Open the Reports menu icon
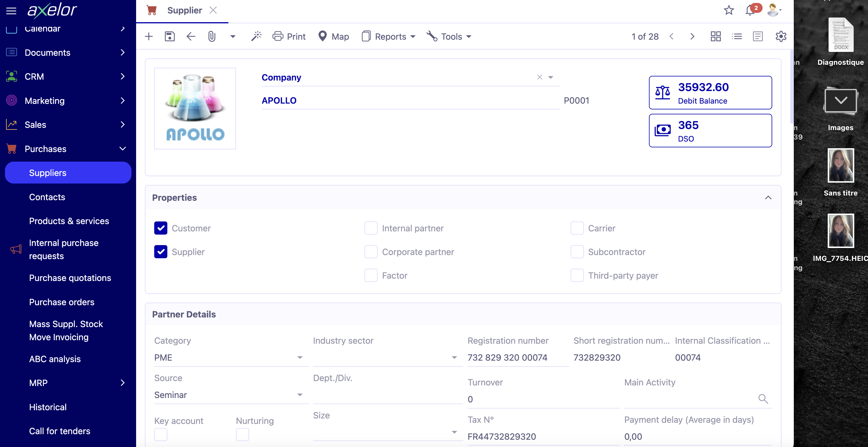The height and width of the screenshot is (447, 868). coord(367,36)
